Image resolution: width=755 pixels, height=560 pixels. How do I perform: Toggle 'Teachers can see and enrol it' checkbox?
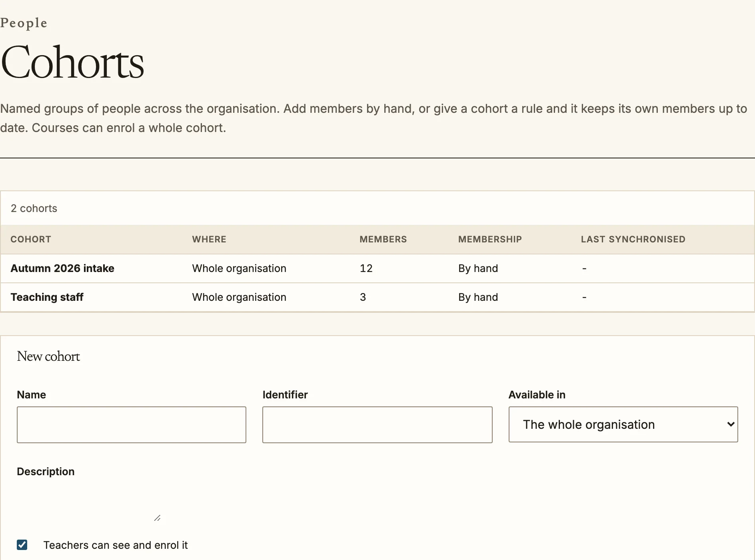22,545
